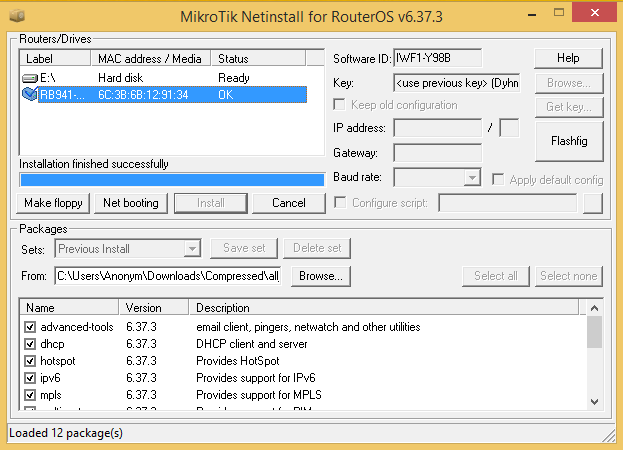Click the Label column header
The width and height of the screenshot is (623, 450).
click(55, 59)
